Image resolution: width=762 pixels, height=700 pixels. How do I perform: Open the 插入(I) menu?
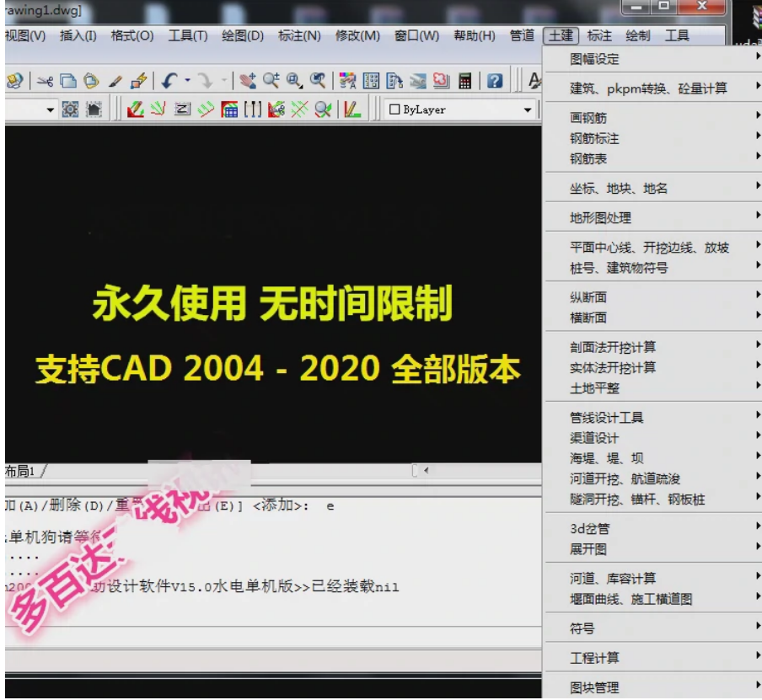(x=78, y=36)
